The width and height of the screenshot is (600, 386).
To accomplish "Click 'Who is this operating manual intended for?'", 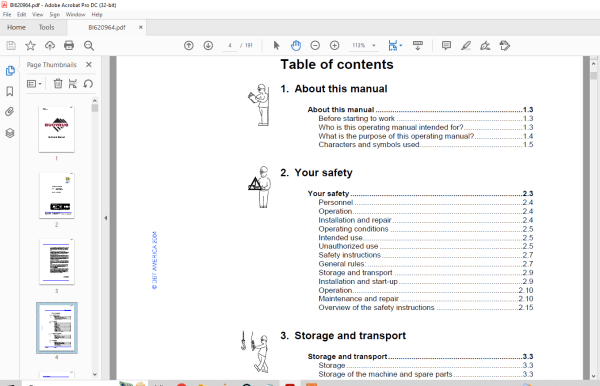I will [x=391, y=127].
